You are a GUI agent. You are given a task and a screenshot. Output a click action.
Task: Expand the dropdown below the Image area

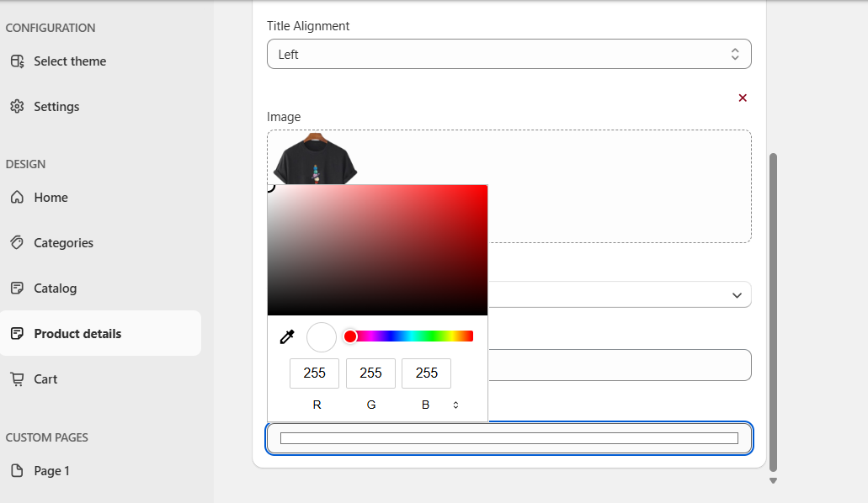click(620, 295)
